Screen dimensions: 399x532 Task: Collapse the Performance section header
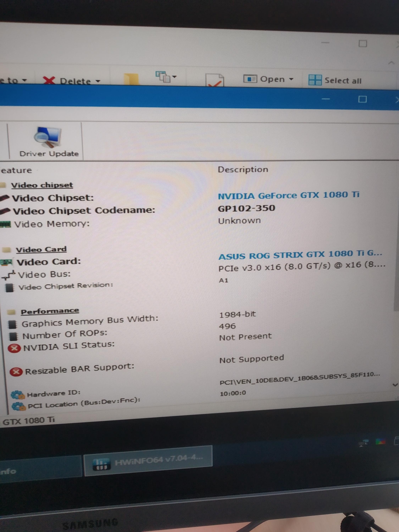click(49, 311)
